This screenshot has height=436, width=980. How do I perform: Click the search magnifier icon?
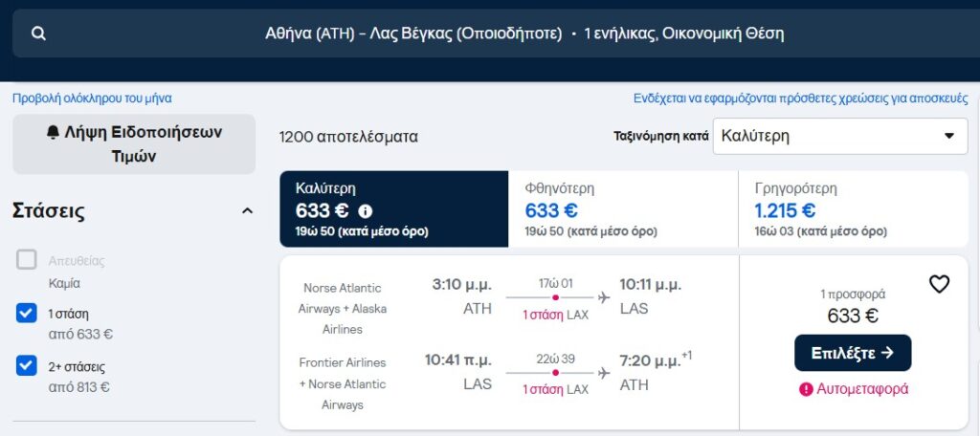coord(38,33)
